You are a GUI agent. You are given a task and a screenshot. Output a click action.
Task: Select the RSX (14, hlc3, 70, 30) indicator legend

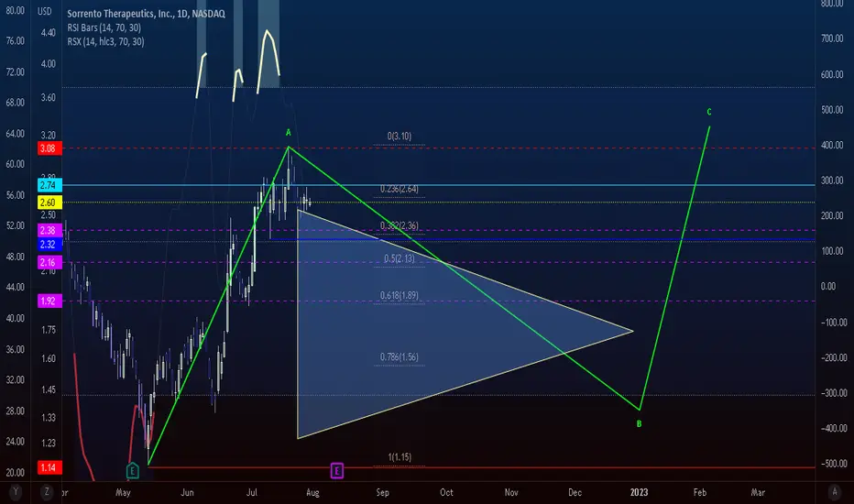(105, 41)
